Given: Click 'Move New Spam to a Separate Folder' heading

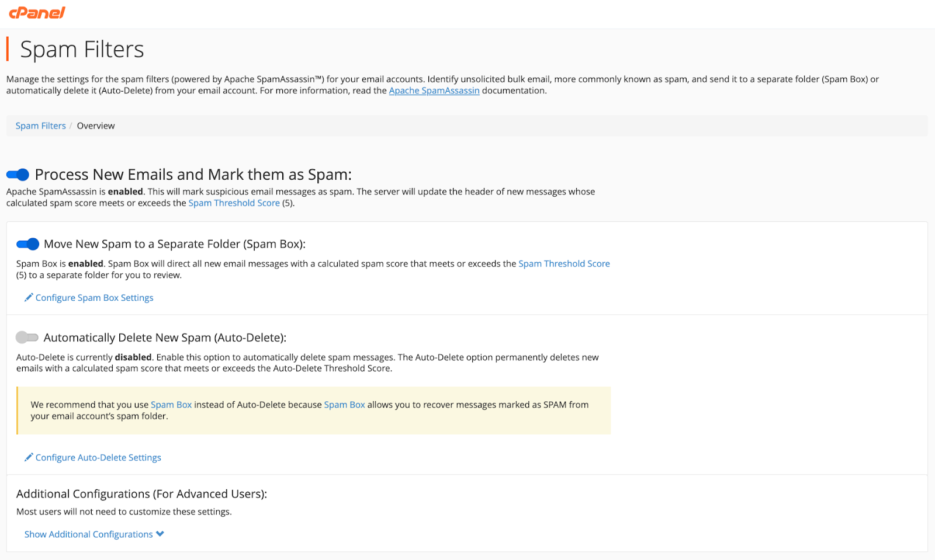Looking at the screenshot, I should tap(175, 244).
